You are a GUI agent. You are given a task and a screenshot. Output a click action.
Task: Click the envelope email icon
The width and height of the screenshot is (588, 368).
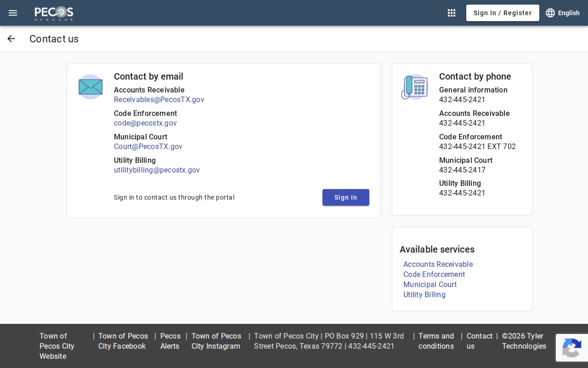tap(90, 87)
